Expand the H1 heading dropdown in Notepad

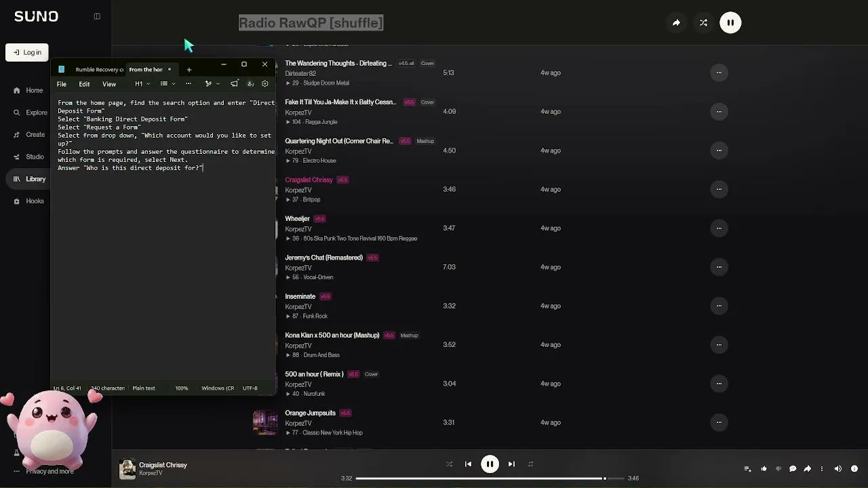[x=141, y=84]
